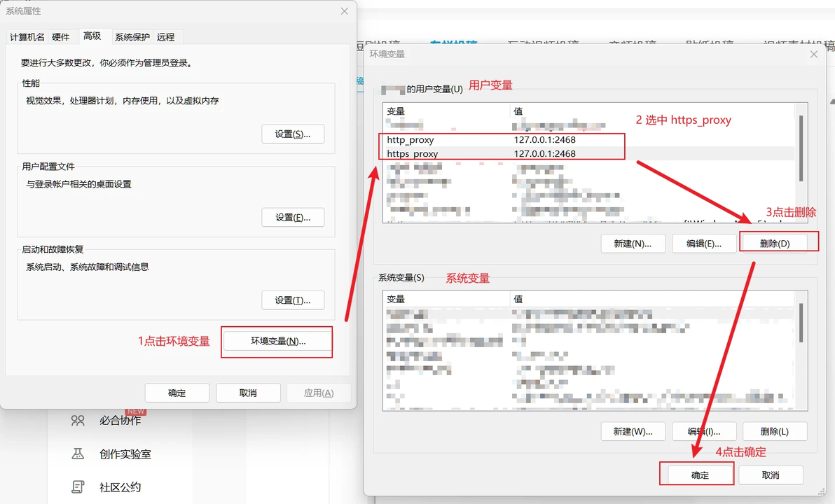835x504 pixels.
Task: Open 环境变量(N)... button
Action: coord(278,341)
